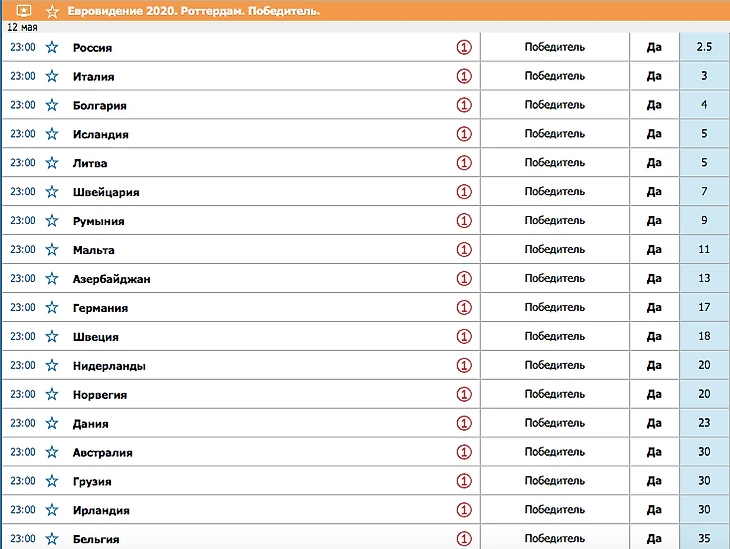The height and width of the screenshot is (549, 730).
Task: Toggle favorite star for Болгария row
Action: point(52,105)
